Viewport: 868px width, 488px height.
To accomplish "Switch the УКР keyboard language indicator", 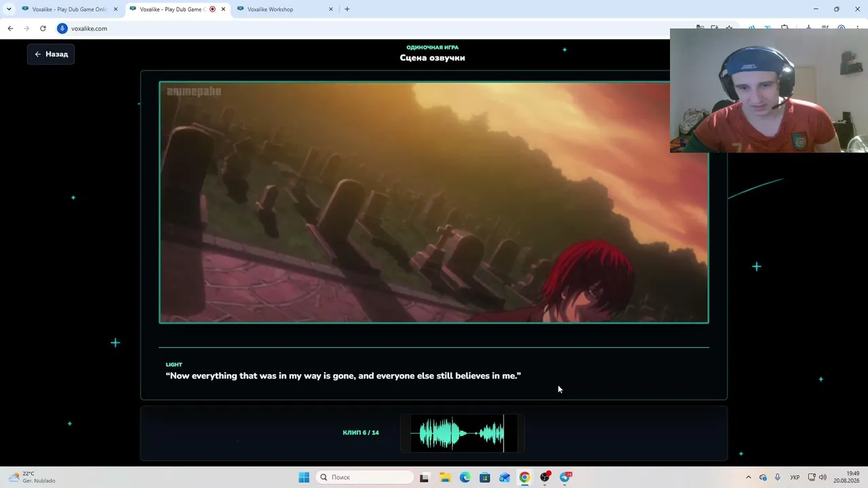I will 795,477.
